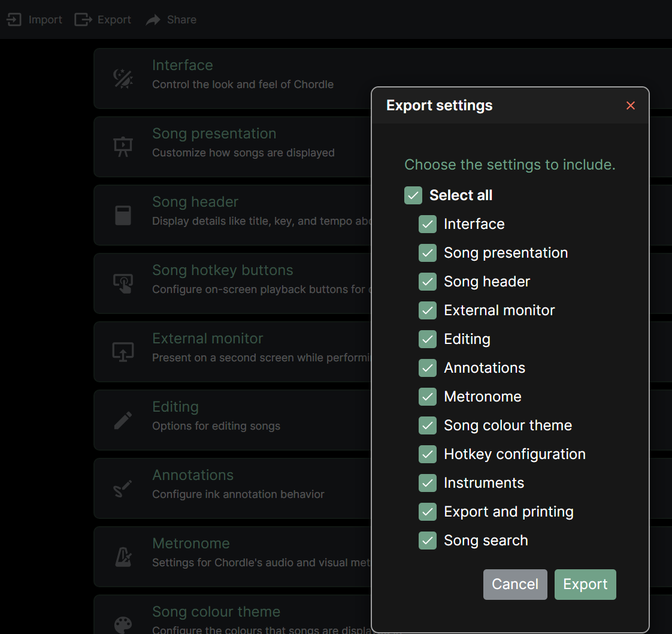Uncheck the Interface checkbox

coord(428,224)
